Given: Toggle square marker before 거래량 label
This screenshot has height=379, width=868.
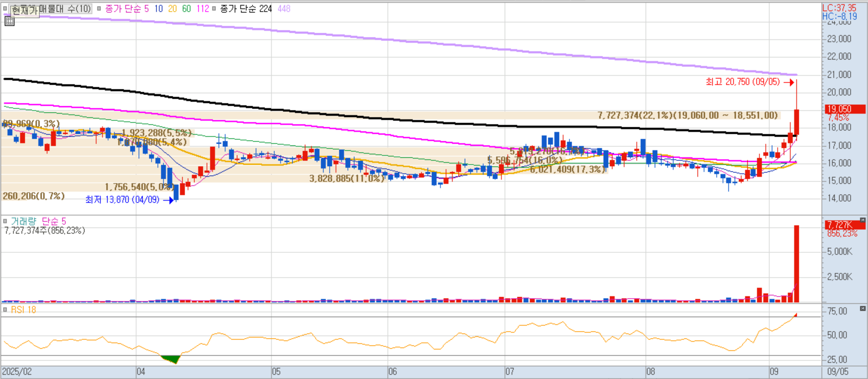Looking at the screenshot, I should tap(5, 221).
